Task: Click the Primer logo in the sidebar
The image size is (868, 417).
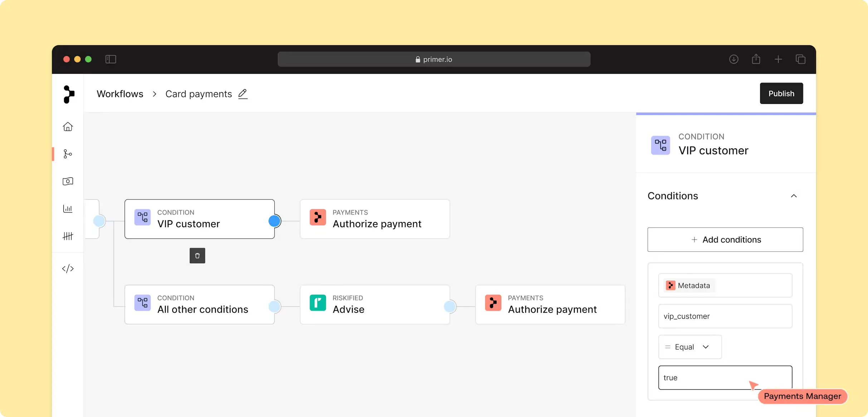Action: tap(69, 94)
